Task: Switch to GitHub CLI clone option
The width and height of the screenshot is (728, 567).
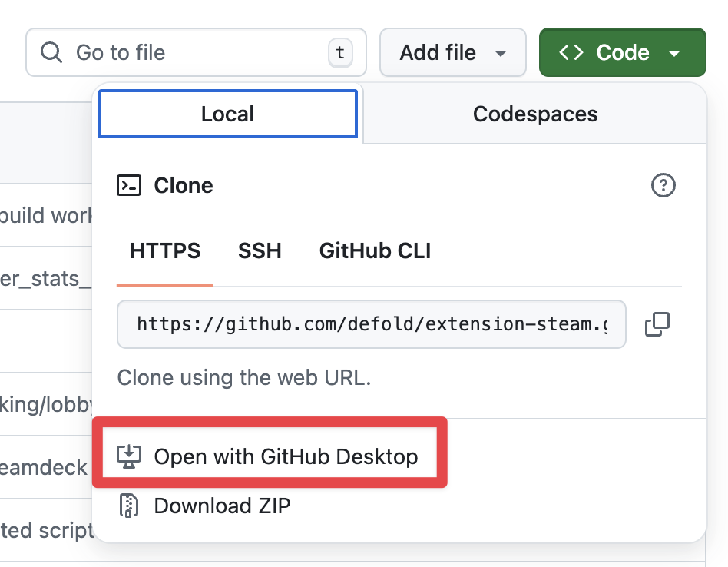Action: pos(375,250)
